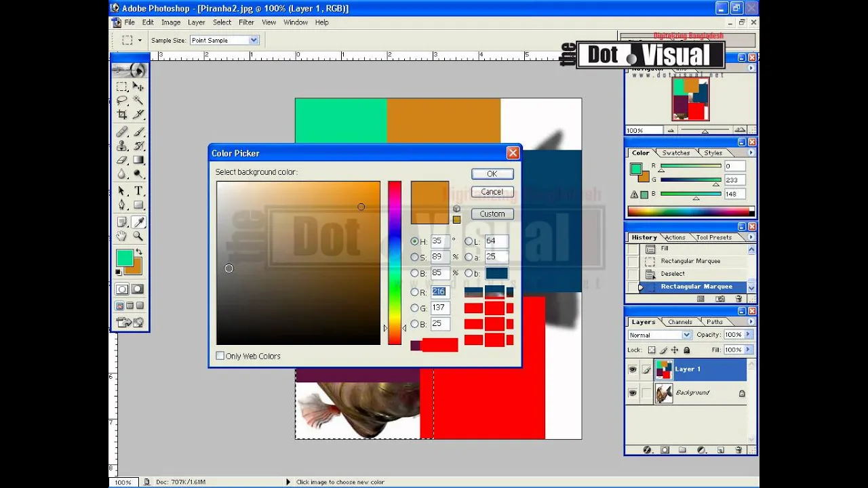Switch to Quick Mask mode
This screenshot has height=488, width=868.
[x=138, y=289]
